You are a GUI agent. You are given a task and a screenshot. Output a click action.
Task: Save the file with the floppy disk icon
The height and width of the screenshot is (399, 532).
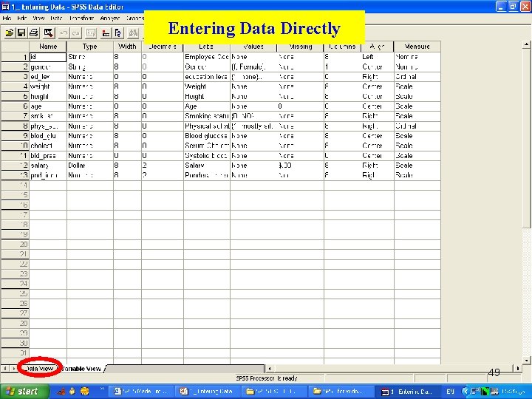coord(21,33)
